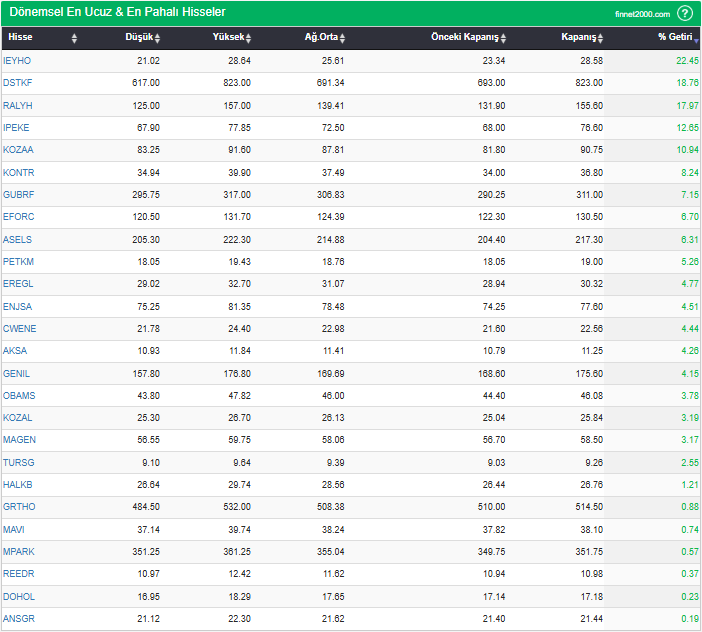Select the HALKB stock symbol
702x632 pixels.
[x=18, y=485]
